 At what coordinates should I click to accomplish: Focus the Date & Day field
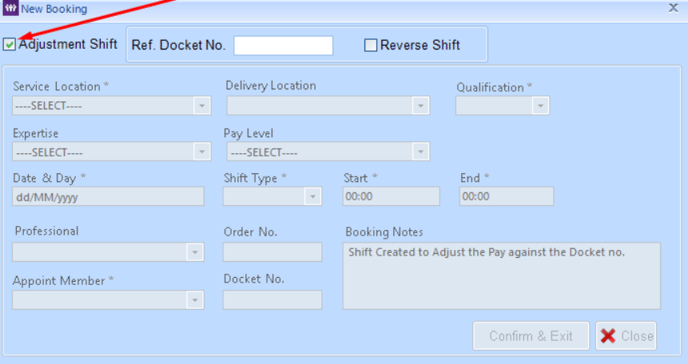(x=108, y=196)
